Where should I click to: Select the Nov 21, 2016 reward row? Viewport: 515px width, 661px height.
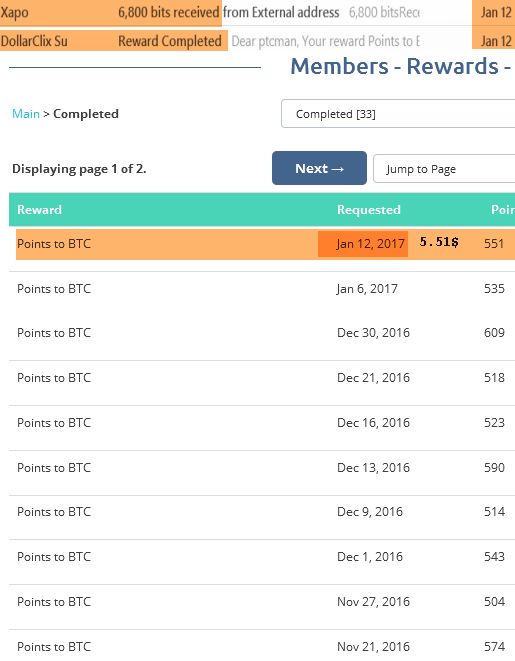click(262, 647)
